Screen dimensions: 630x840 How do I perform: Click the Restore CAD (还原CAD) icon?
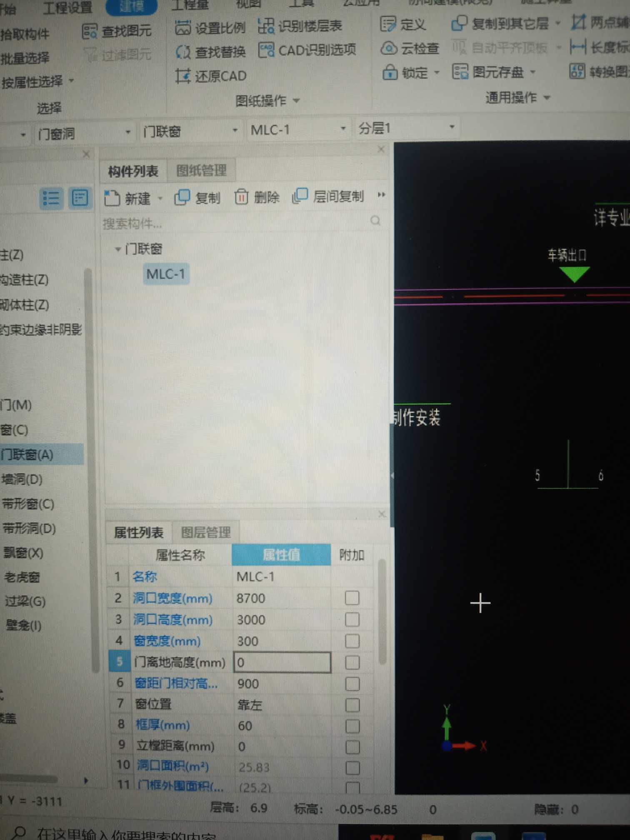[183, 76]
